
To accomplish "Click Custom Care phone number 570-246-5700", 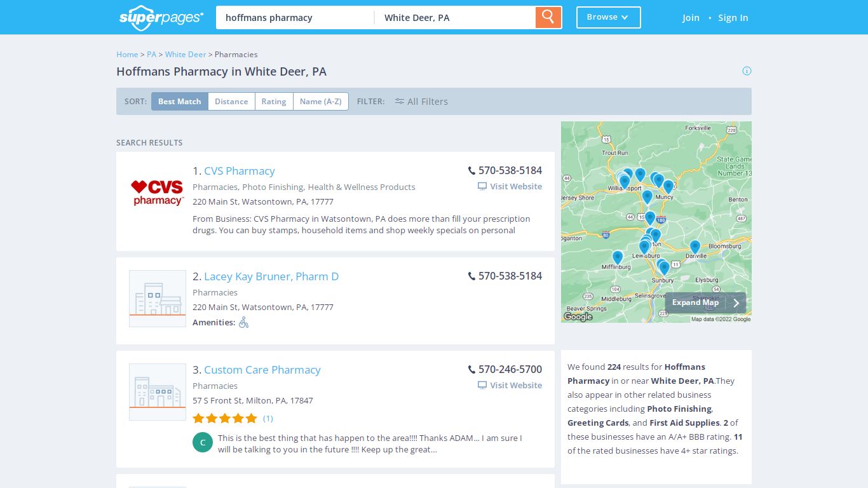I will click(510, 370).
